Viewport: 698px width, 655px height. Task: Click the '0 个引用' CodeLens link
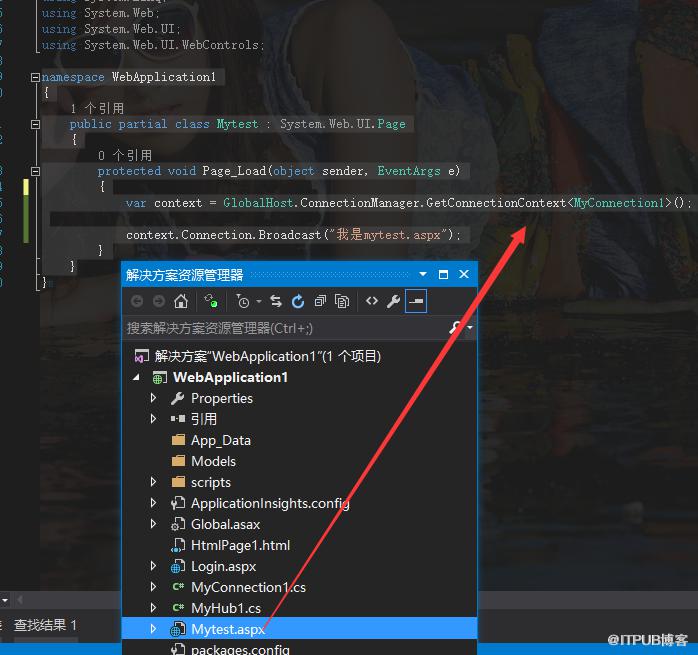(125, 155)
